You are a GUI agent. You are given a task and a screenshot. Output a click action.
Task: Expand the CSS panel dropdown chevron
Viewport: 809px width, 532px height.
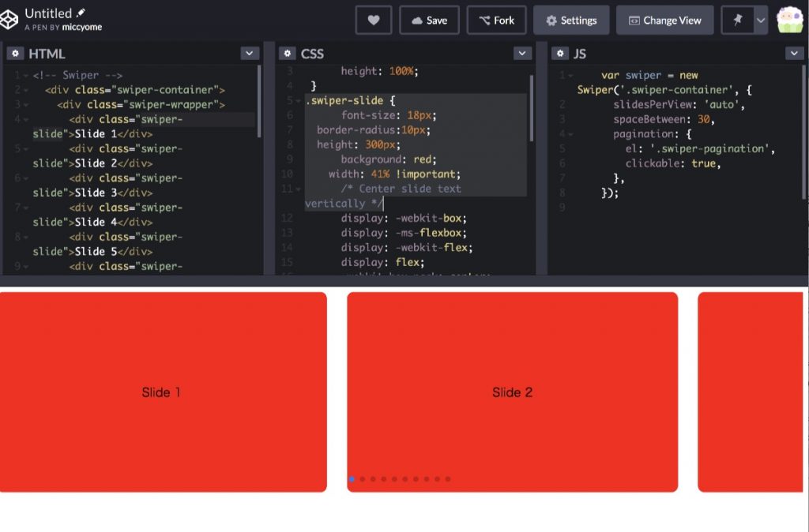(522, 54)
